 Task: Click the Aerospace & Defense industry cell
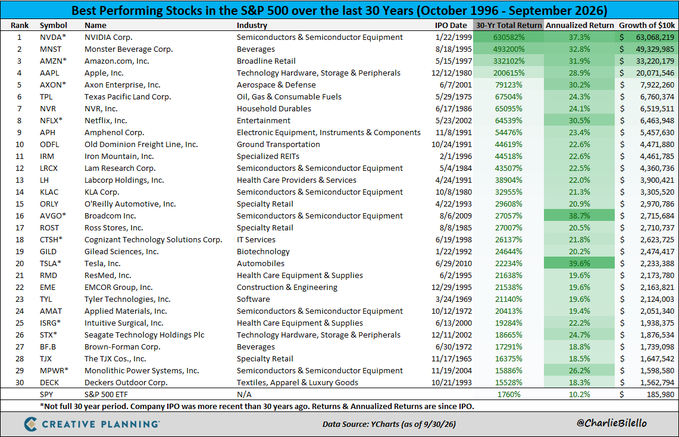pos(276,85)
